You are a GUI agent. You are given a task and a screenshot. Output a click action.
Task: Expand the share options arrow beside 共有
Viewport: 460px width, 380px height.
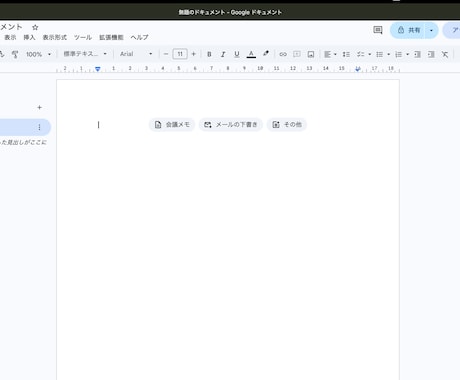431,30
